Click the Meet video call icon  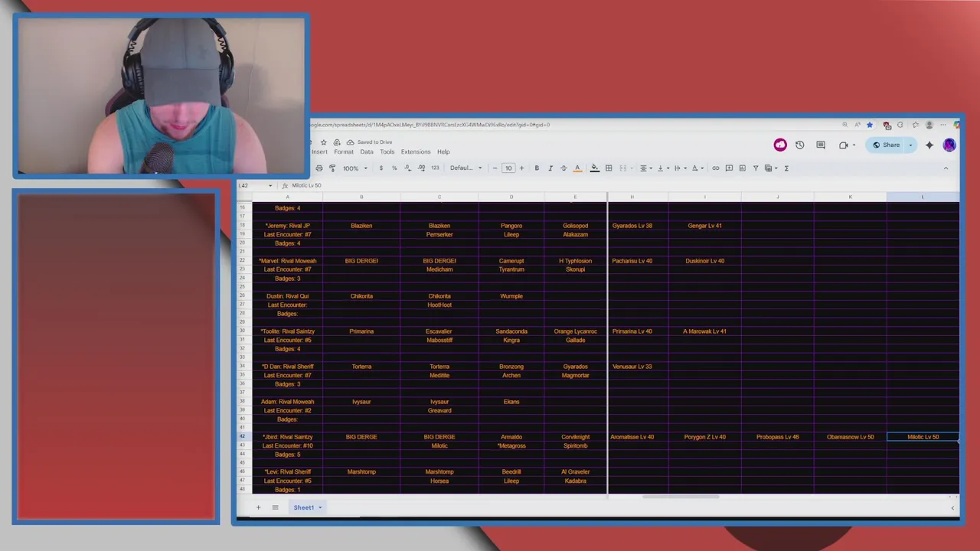point(845,145)
